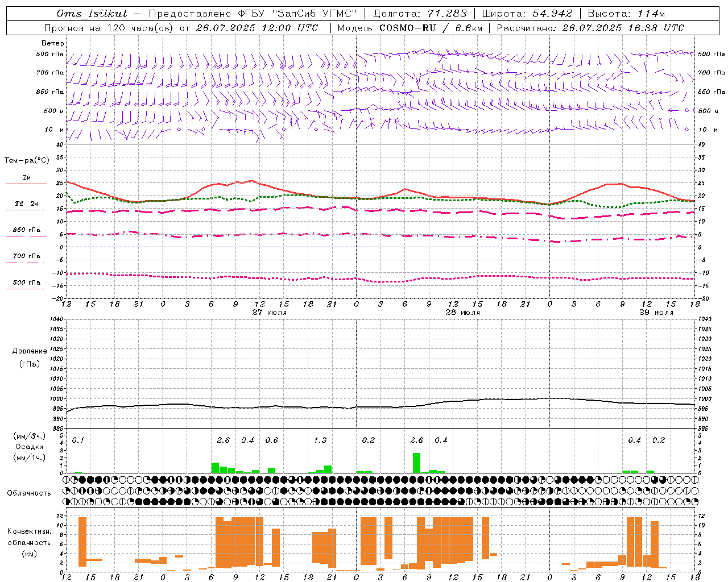Screen dimensions: 728x582
Task: Click 'Прогноз на 120 часа(ов)' header text
Action: (109, 28)
